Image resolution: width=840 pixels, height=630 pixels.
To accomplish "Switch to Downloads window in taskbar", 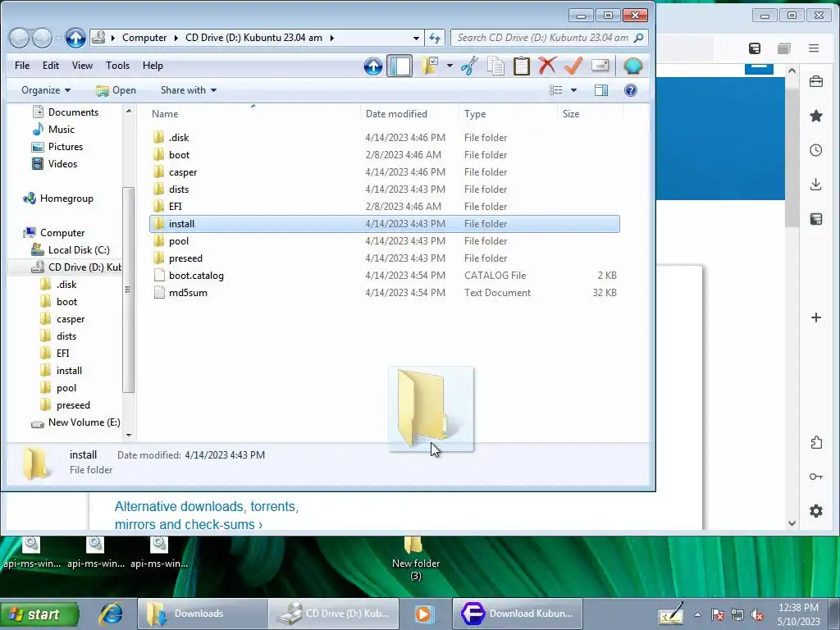I will coord(202,614).
